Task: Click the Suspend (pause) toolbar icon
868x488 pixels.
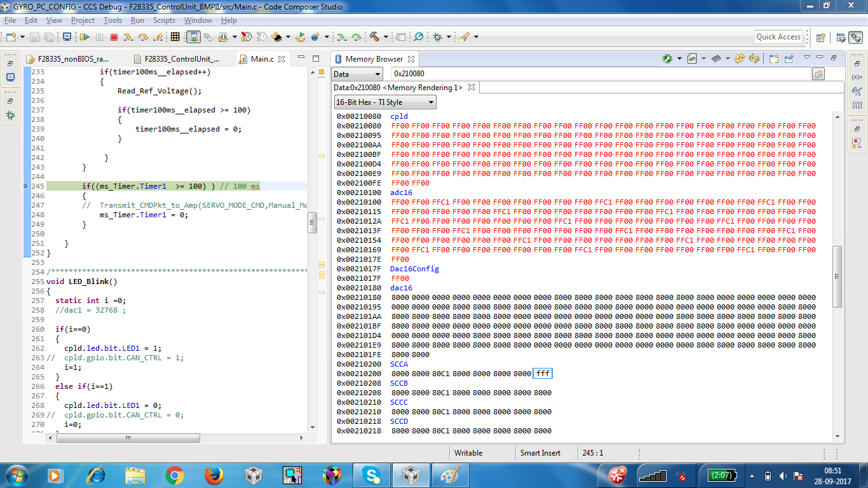Action: [100, 37]
